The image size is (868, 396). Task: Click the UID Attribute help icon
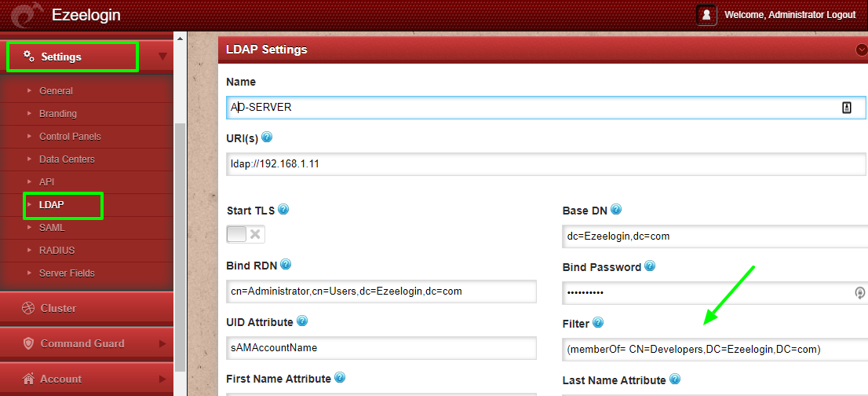point(302,321)
